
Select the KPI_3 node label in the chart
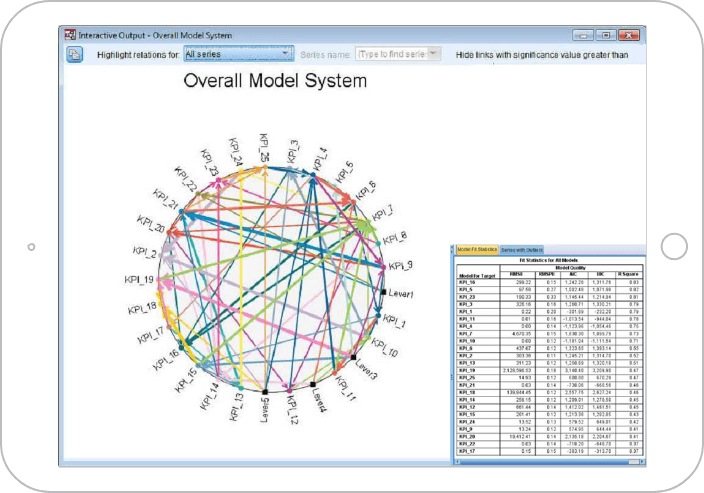tap(292, 151)
